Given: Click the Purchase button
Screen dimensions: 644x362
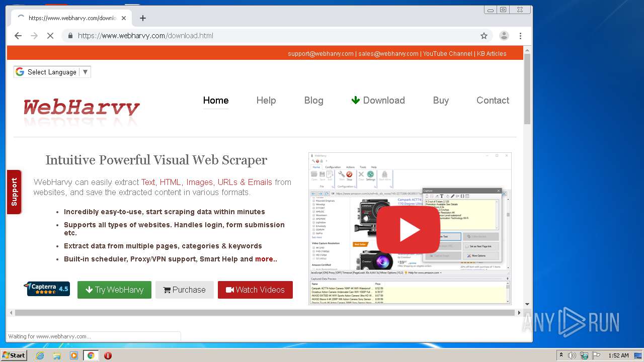Looking at the screenshot, I should point(185,290).
